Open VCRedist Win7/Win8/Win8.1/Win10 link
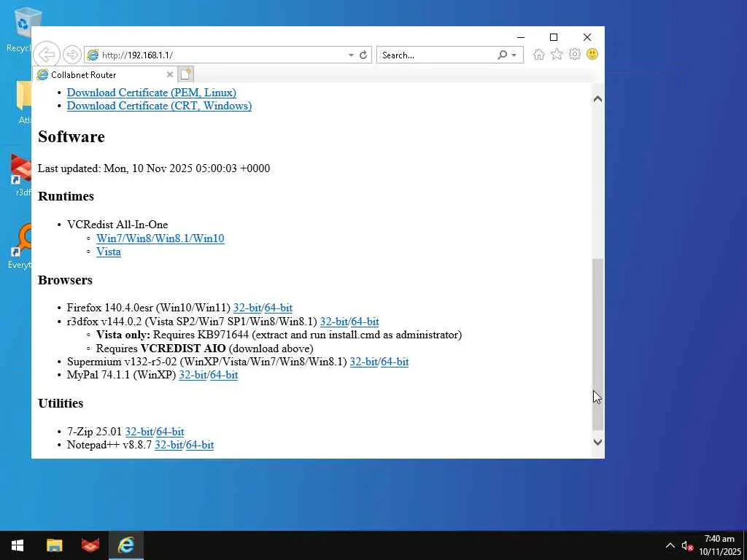 click(x=160, y=238)
